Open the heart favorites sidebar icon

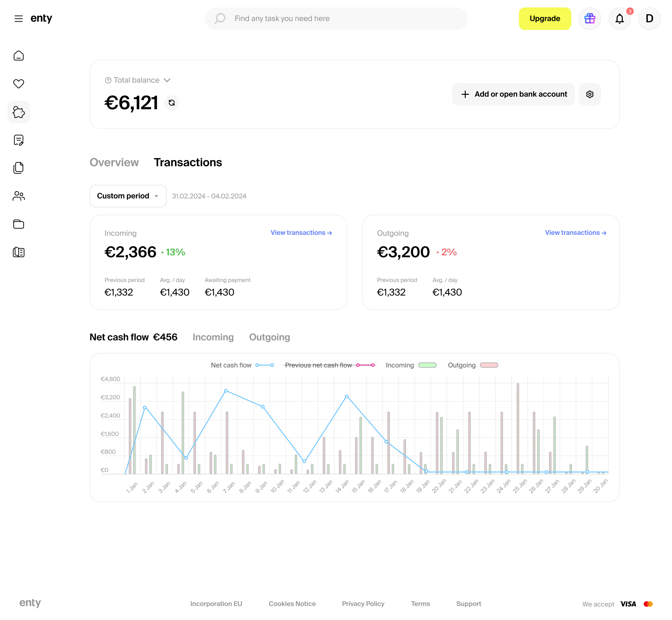[x=19, y=84]
